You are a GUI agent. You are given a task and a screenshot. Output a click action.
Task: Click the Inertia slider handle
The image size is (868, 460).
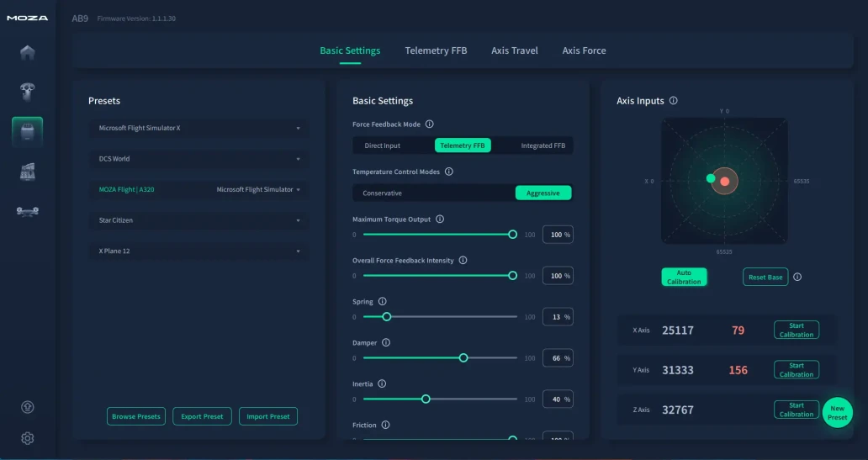[426, 399]
